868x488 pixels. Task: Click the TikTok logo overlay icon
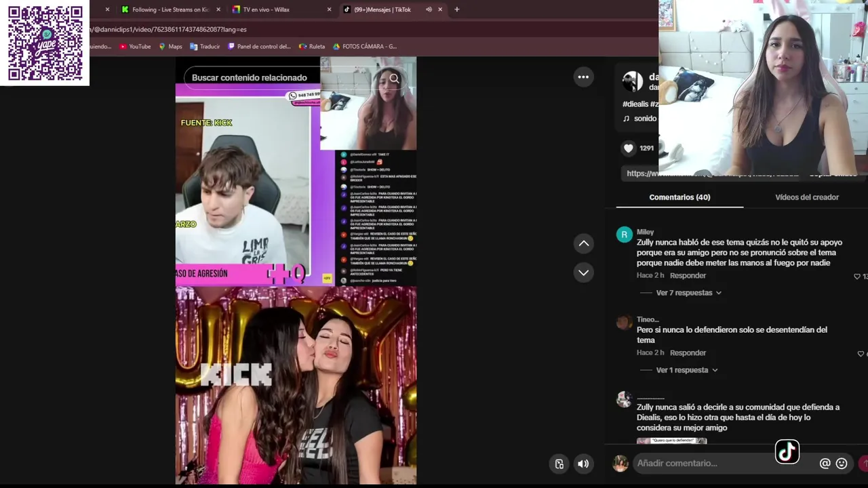pos(787,451)
